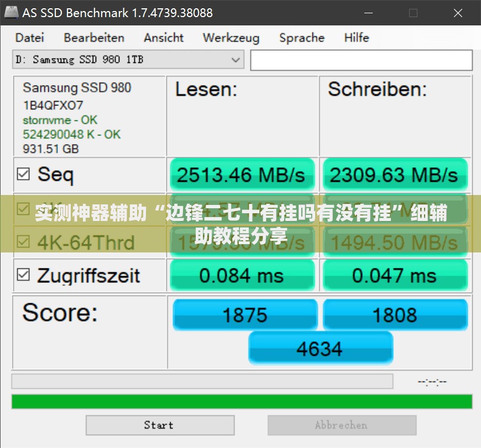Click the stornvme - OK driver status

(x=60, y=120)
